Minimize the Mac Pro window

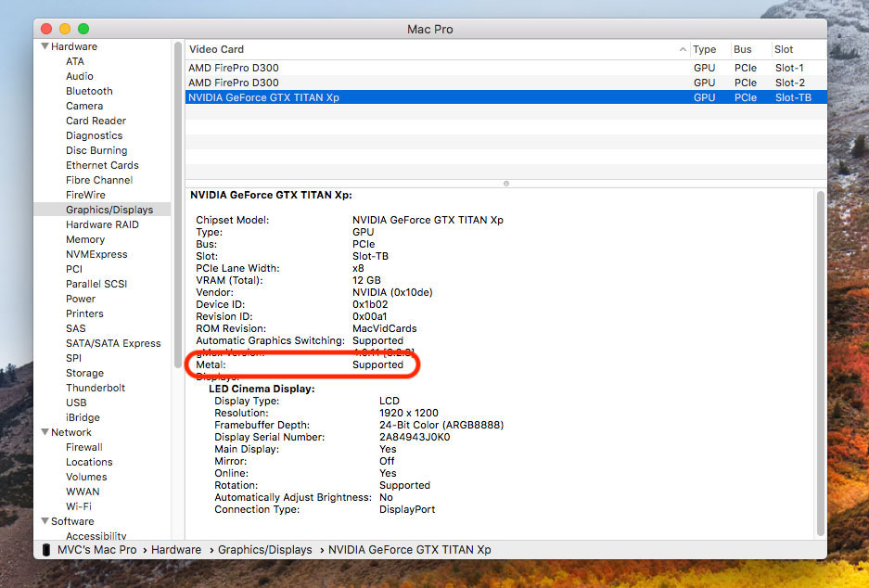coord(65,29)
